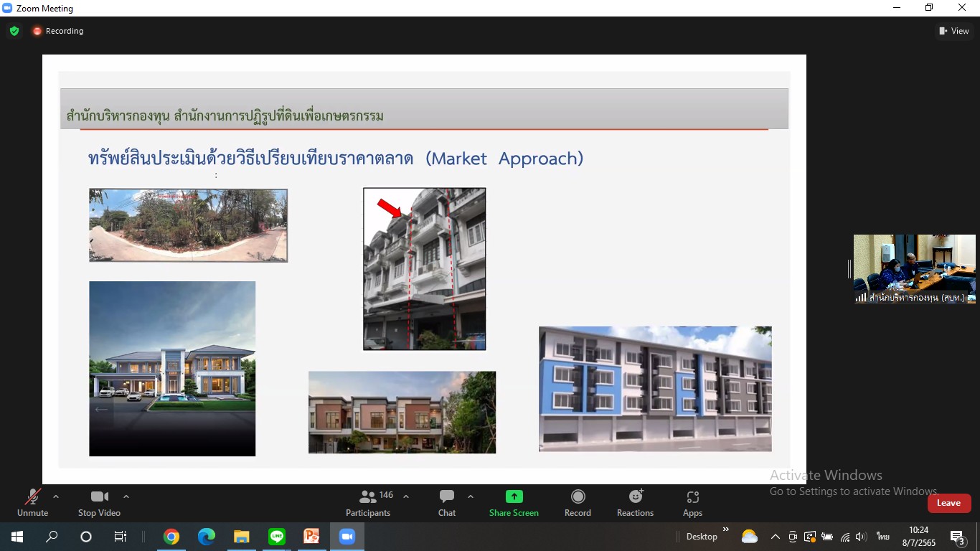Open Zoom Apps
Viewport: 980px width, 551px height.
pos(692,502)
